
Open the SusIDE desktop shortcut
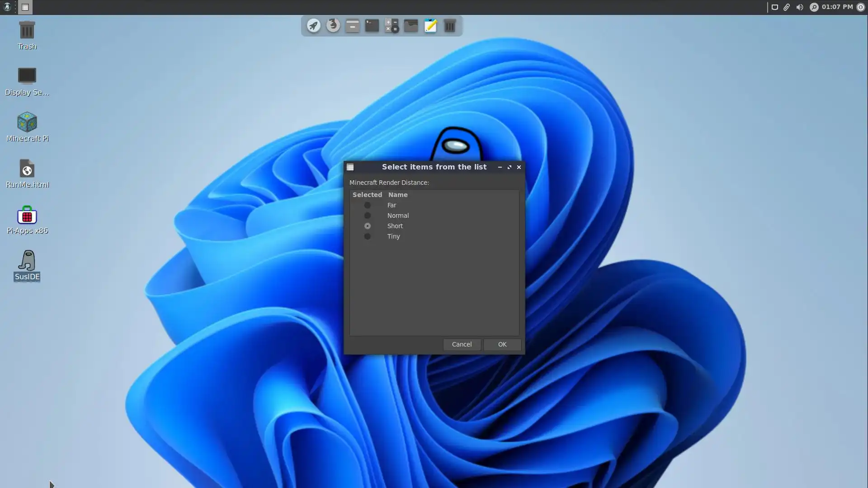coord(27,261)
